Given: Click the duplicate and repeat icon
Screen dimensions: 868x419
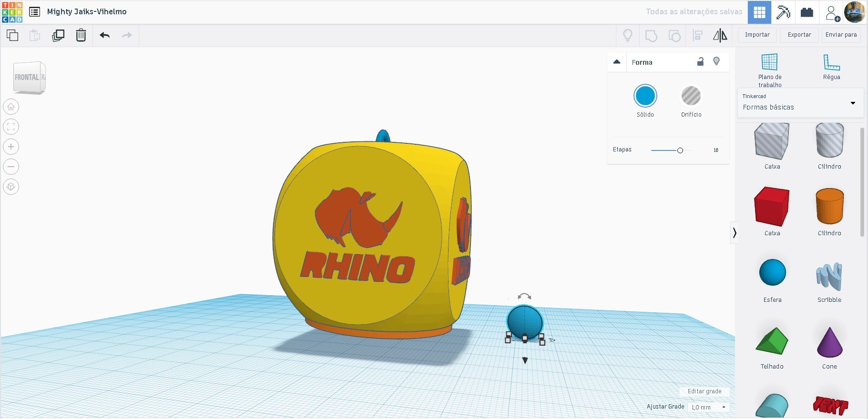Looking at the screenshot, I should 58,35.
